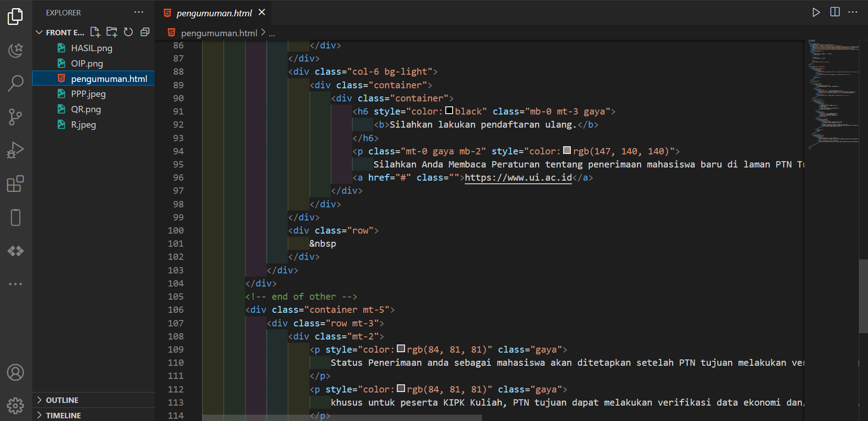
Task: Open the diamond-shaped extension icon in activity bar
Action: 15,251
